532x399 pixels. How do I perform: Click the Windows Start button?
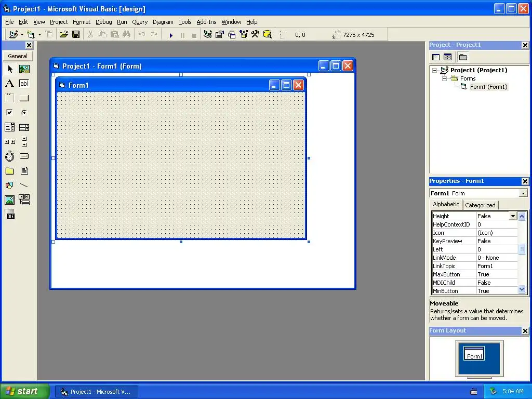(x=24, y=392)
